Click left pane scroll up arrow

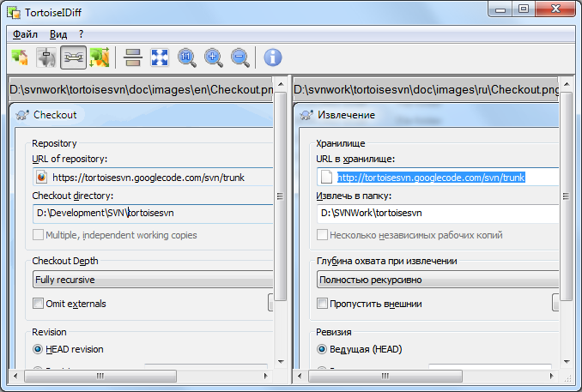(281, 85)
